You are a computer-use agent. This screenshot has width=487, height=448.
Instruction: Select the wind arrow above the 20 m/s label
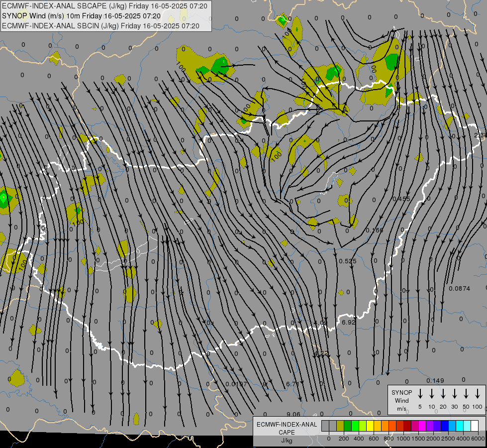pos(443,394)
